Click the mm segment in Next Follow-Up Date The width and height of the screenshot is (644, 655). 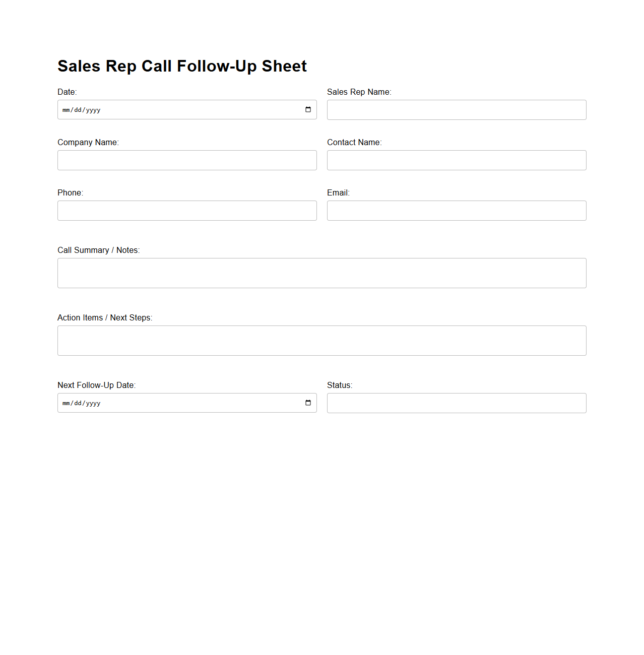point(66,403)
